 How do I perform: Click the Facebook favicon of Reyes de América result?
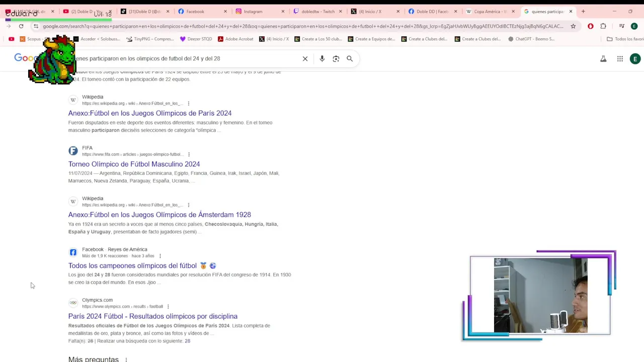coord(73,252)
